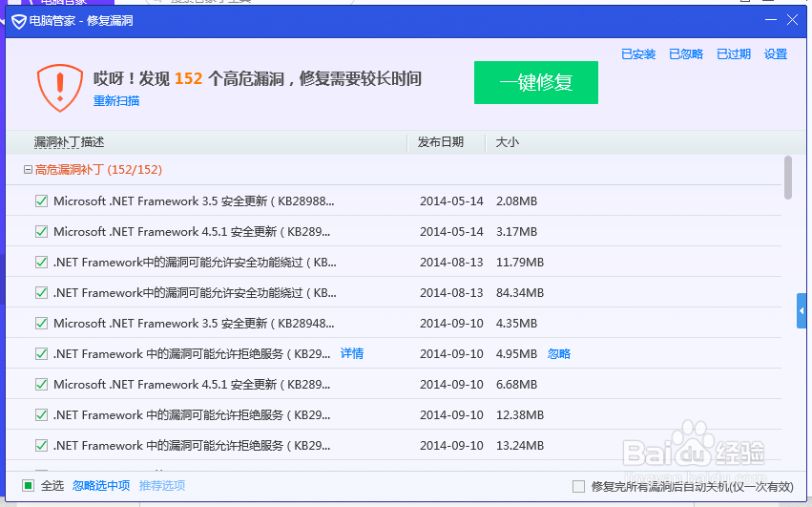Viewport: 812px width, 507px height.
Task: Click the orange warning shield icon
Action: pos(59,88)
